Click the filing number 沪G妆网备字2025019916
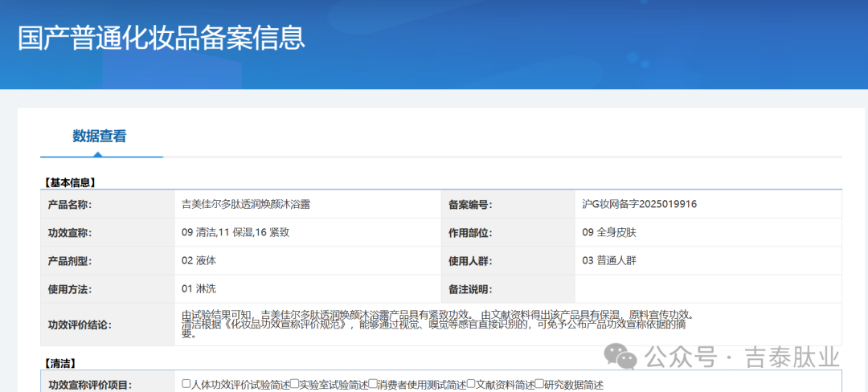Image resolution: width=868 pixels, height=392 pixels. (x=640, y=205)
